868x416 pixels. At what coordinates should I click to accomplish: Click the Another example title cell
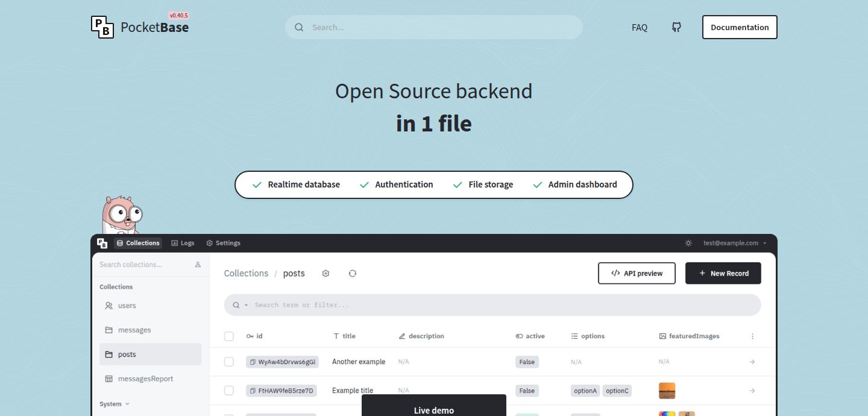pyautogui.click(x=359, y=362)
